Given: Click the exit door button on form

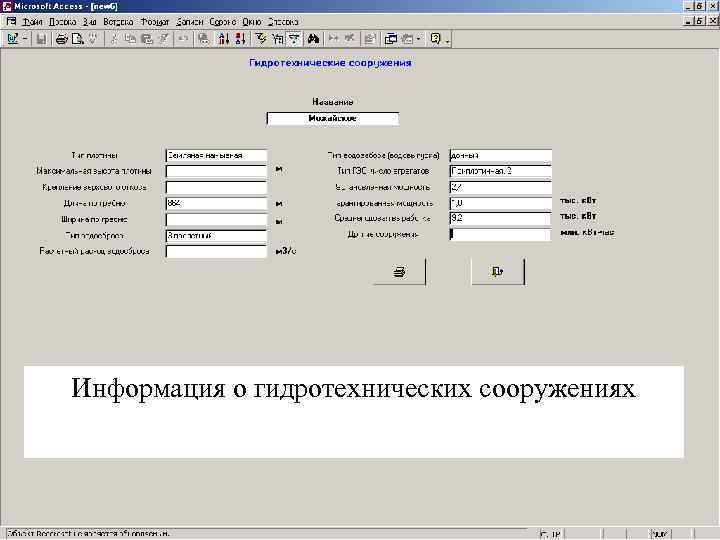Looking at the screenshot, I should pyautogui.click(x=498, y=272).
